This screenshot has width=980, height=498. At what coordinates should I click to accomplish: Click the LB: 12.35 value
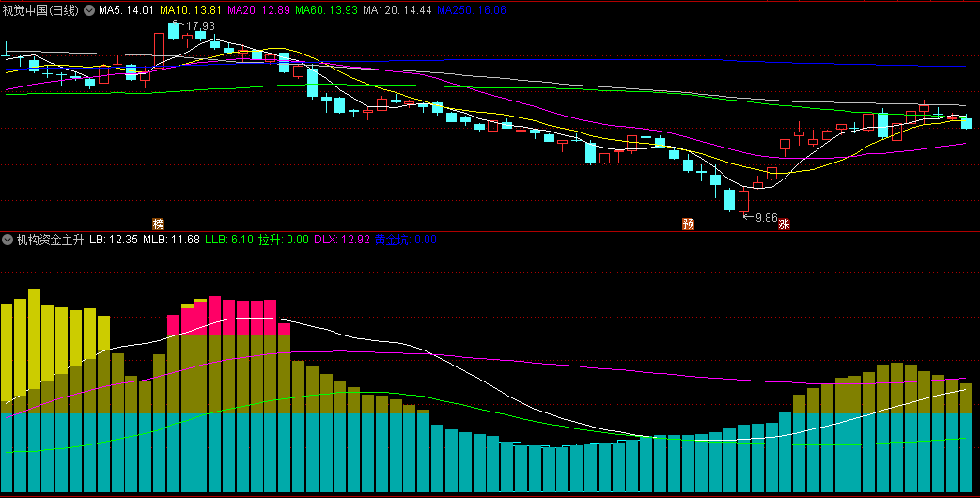[113, 240]
